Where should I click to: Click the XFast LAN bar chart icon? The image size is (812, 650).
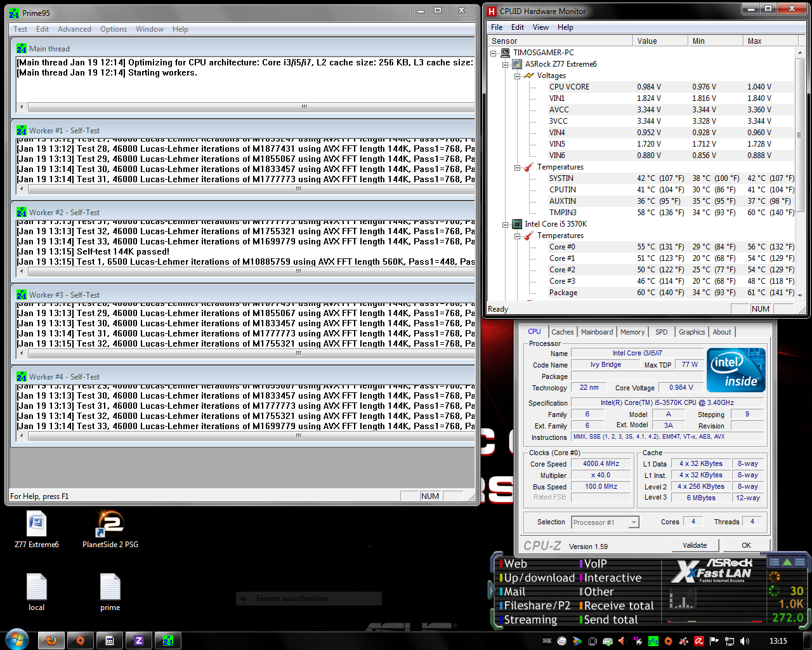tap(682, 599)
